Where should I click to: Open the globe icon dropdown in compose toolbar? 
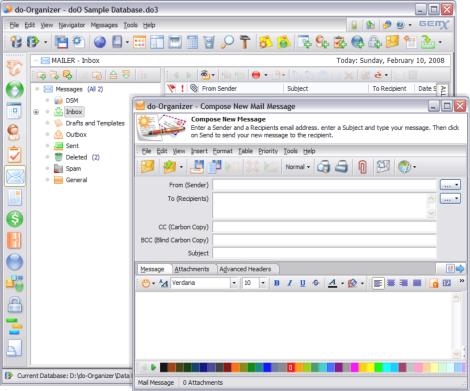(x=415, y=167)
